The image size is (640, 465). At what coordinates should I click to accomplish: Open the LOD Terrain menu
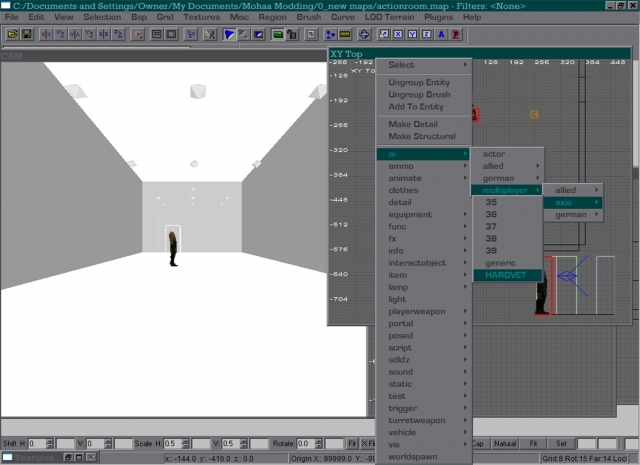point(389,17)
